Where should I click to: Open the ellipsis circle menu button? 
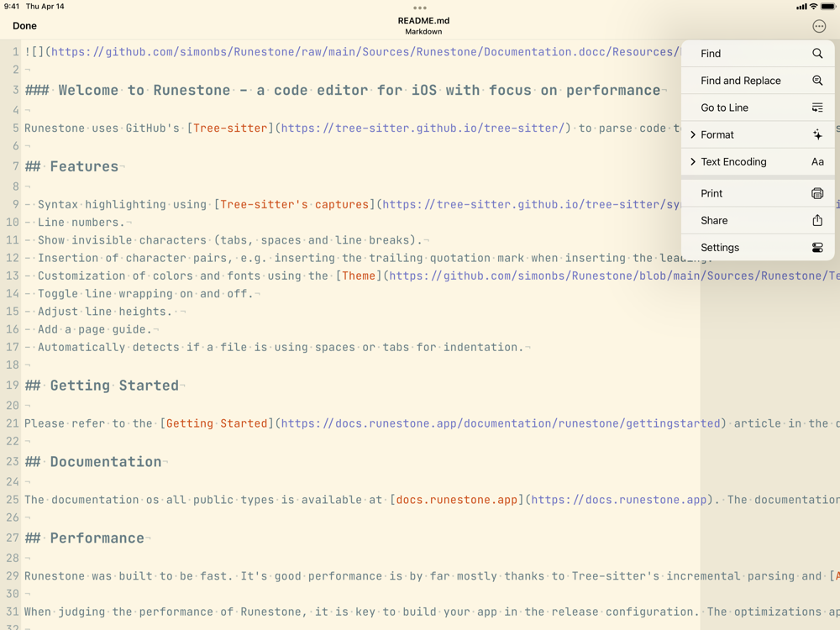(818, 26)
